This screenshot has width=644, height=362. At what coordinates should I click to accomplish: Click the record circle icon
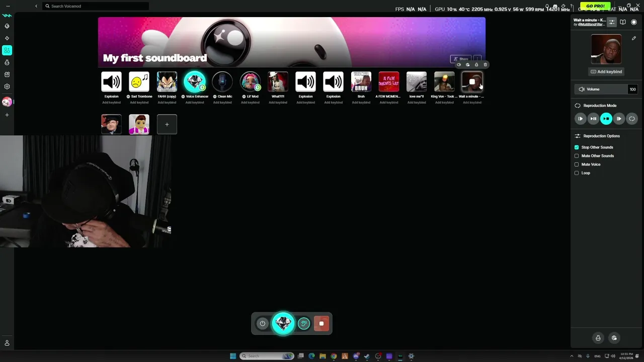[634, 22]
